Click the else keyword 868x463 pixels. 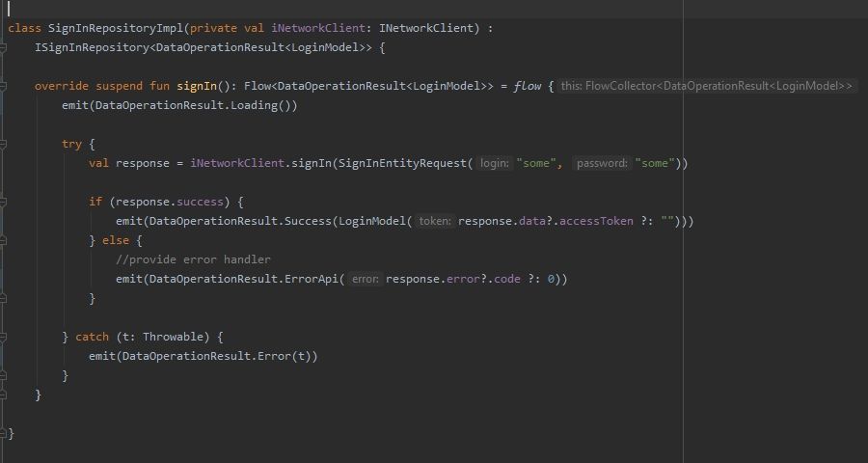tap(116, 240)
